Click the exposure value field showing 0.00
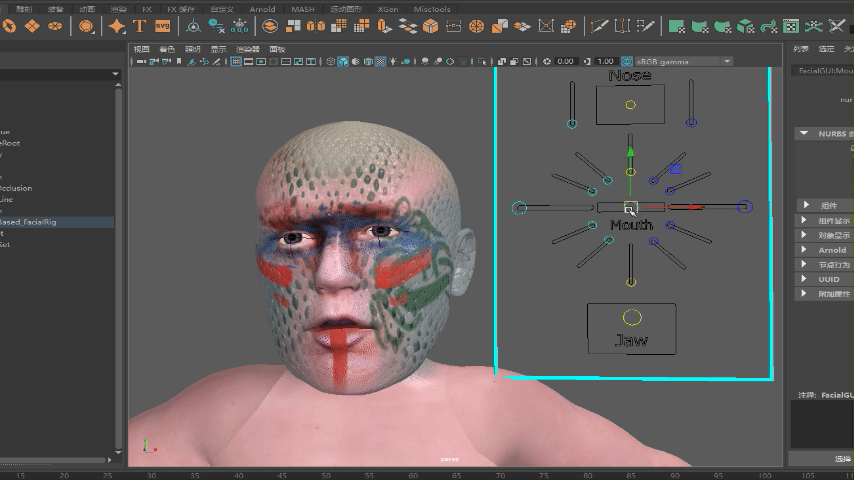 565,62
